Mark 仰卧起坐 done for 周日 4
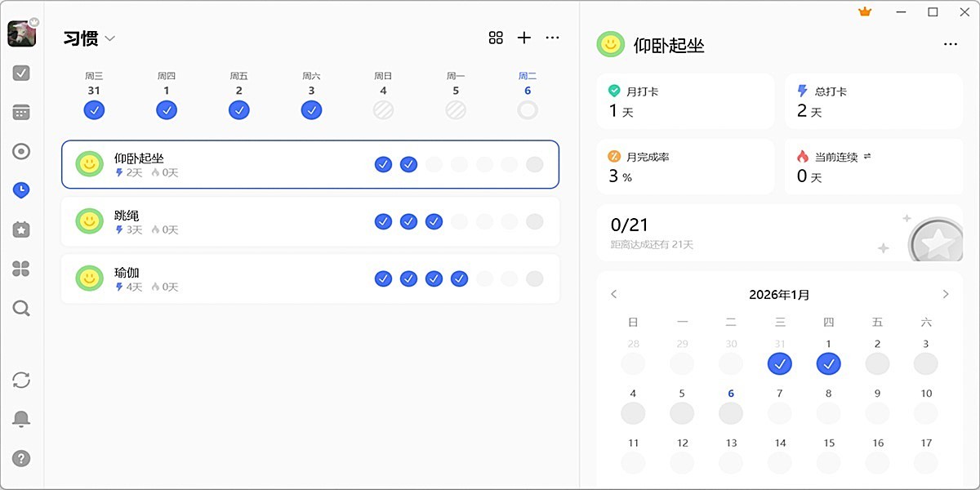This screenshot has height=490, width=980. (484, 164)
